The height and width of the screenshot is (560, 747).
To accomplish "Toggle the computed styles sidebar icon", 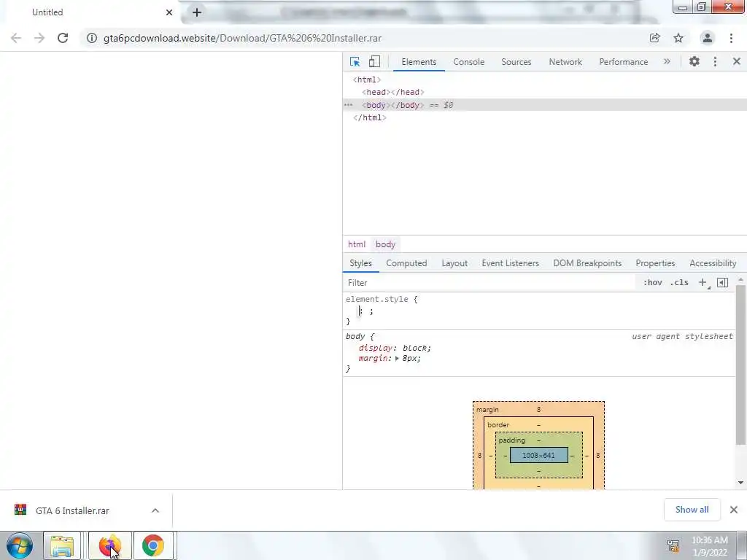I will [x=722, y=282].
